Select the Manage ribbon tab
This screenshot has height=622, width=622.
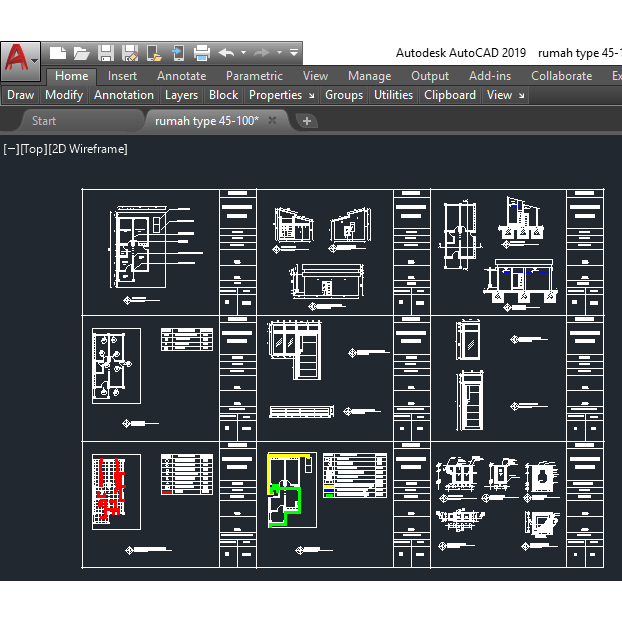[x=369, y=76]
